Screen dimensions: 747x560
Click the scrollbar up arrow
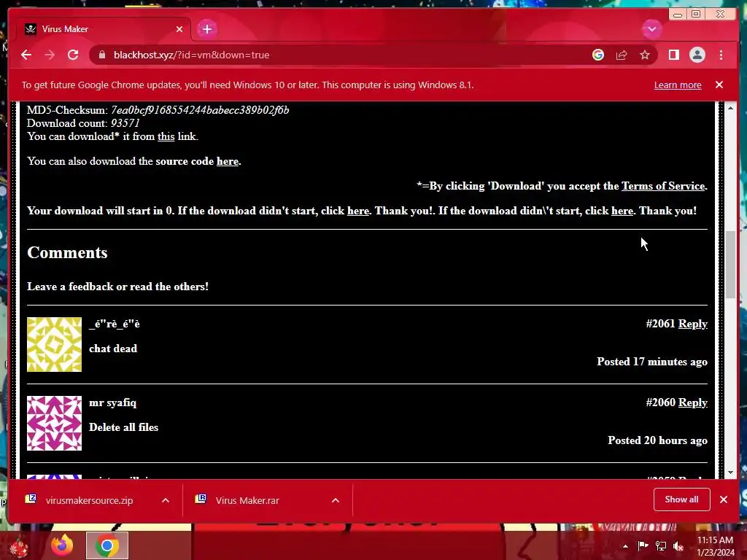point(730,108)
